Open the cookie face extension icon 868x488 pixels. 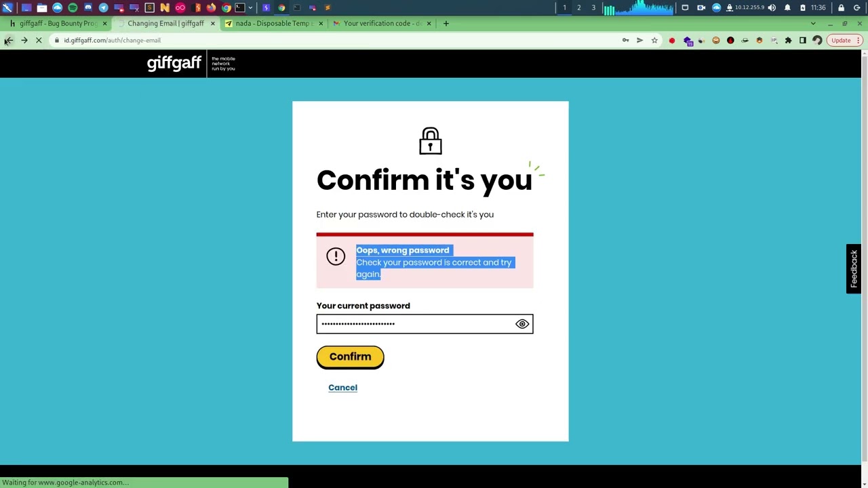point(716,41)
